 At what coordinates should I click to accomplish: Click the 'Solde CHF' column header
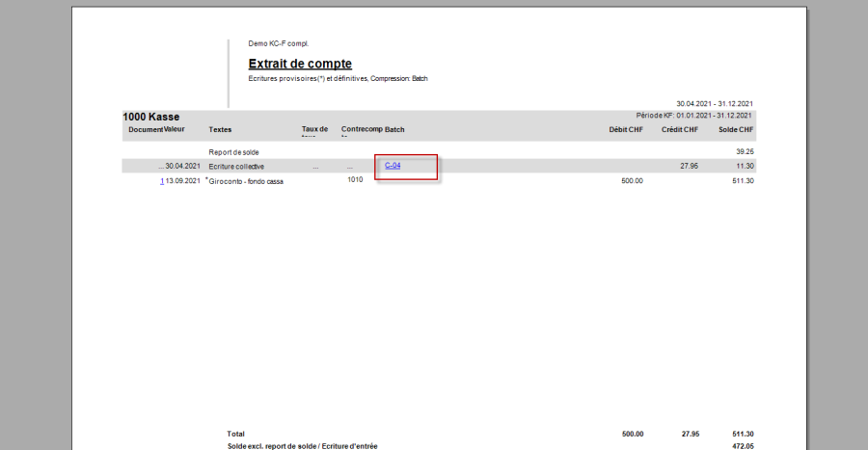(x=736, y=129)
